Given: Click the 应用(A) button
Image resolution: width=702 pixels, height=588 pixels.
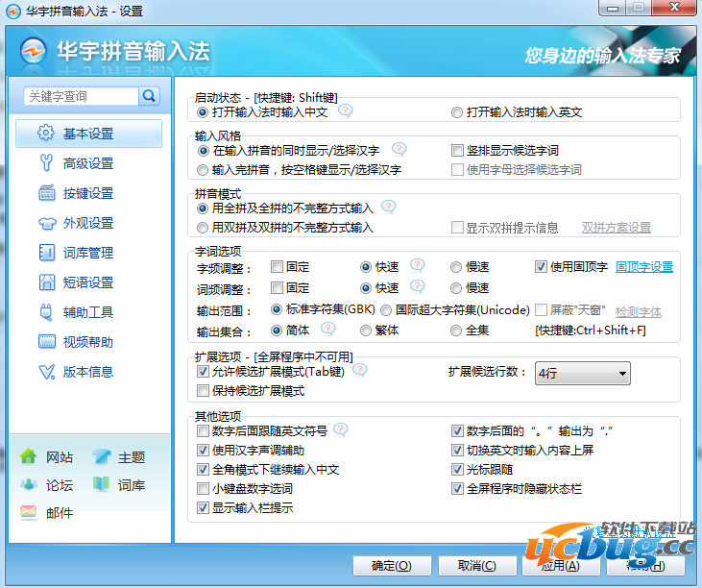Looking at the screenshot, I should 561,566.
